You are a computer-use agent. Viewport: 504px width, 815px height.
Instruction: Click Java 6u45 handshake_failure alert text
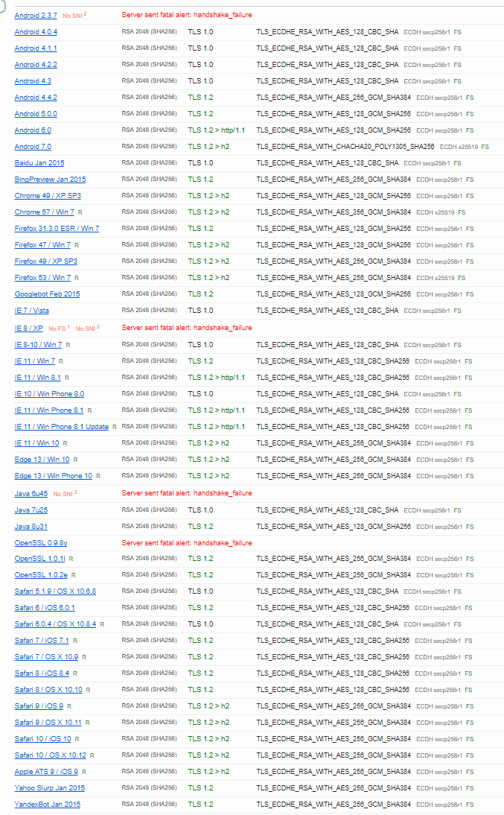pyautogui.click(x=187, y=493)
